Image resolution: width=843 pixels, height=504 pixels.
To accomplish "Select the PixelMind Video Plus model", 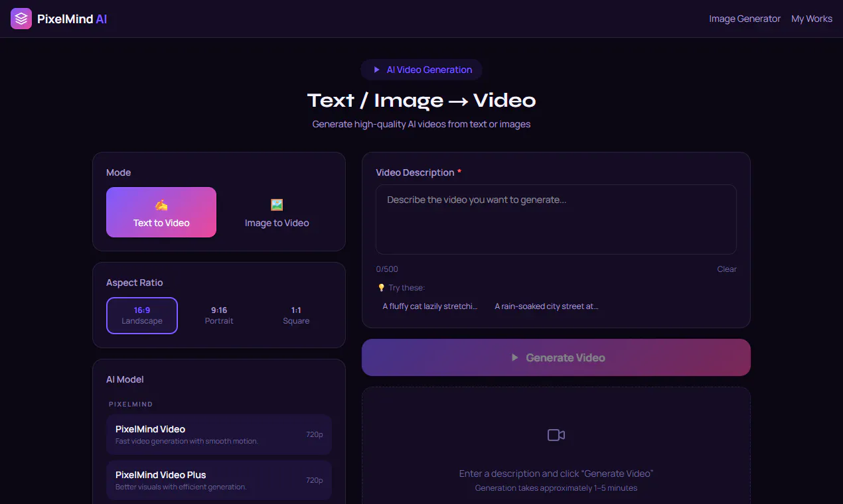I will tap(219, 480).
